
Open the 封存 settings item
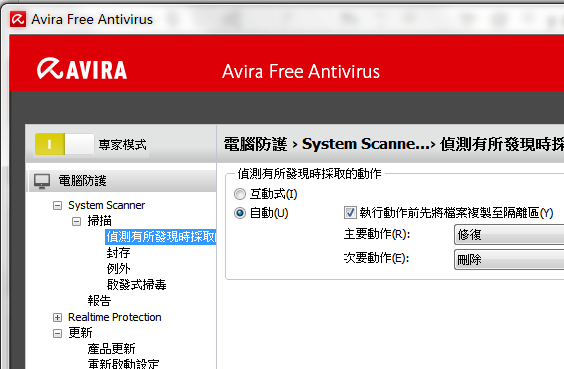tap(118, 252)
